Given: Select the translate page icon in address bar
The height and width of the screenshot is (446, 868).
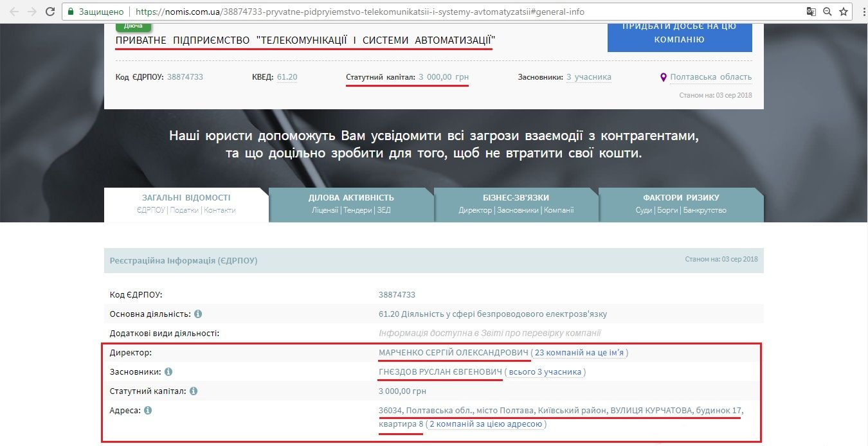Looking at the screenshot, I should point(811,11).
